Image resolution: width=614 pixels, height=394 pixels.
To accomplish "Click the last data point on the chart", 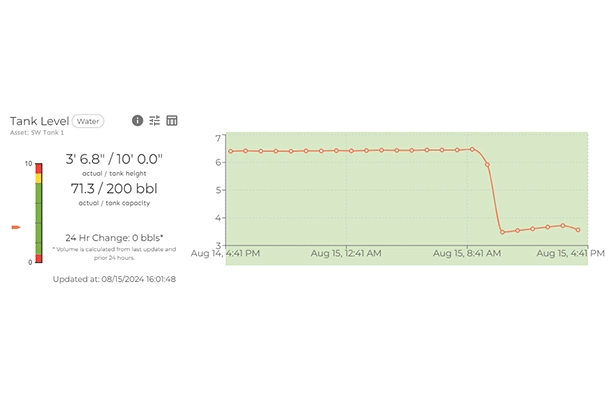I will [578, 230].
